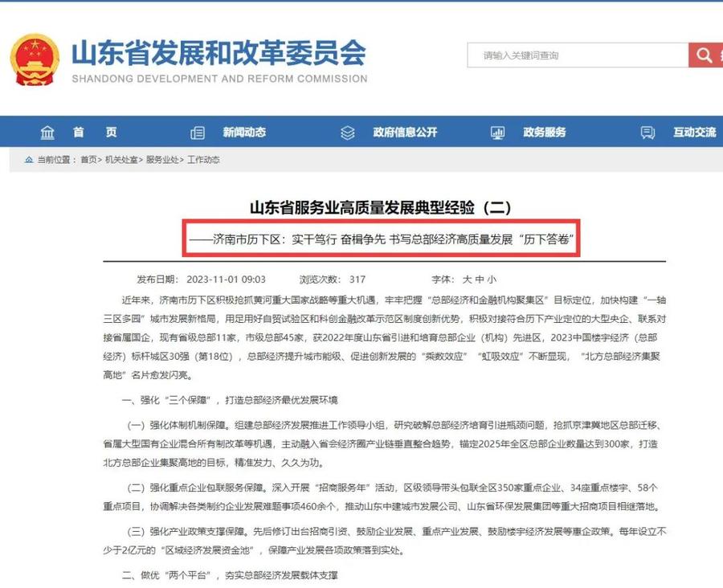This screenshot has height=588, width=723.
Task: Click the monitor icon beside 政务服务
Action: [x=497, y=133]
